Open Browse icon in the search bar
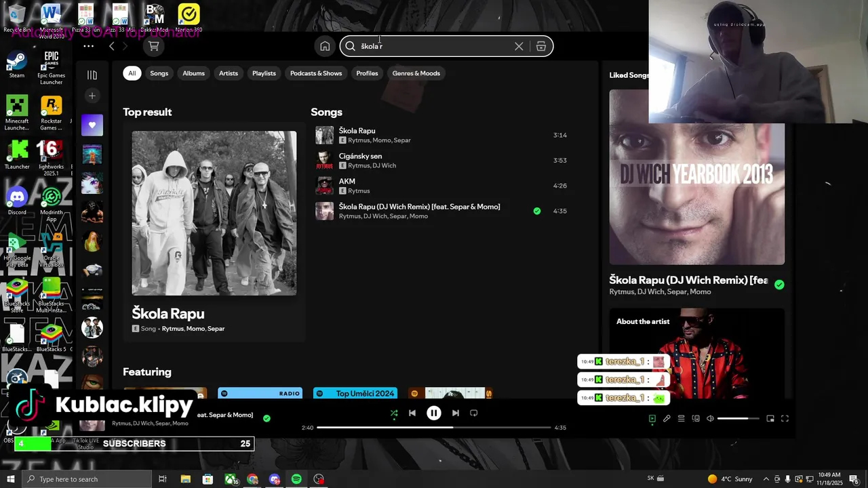The width and height of the screenshot is (868, 488). [x=540, y=46]
